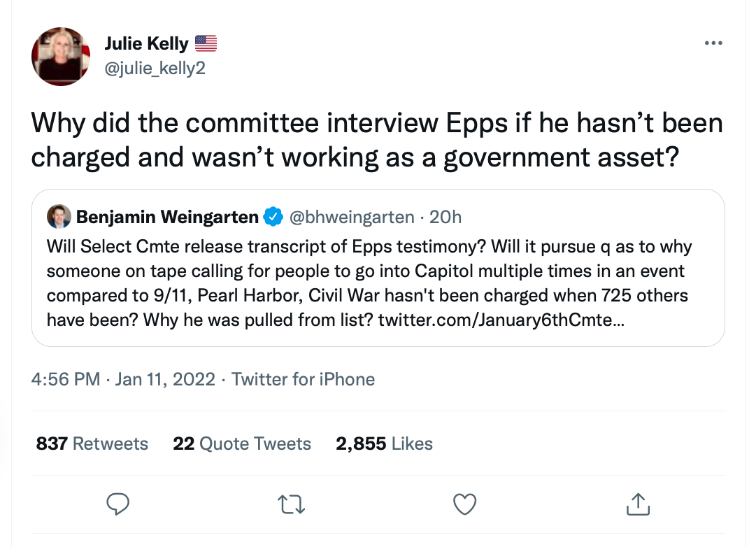View the 2,855 Likes list
The height and width of the screenshot is (547, 756).
(384, 443)
